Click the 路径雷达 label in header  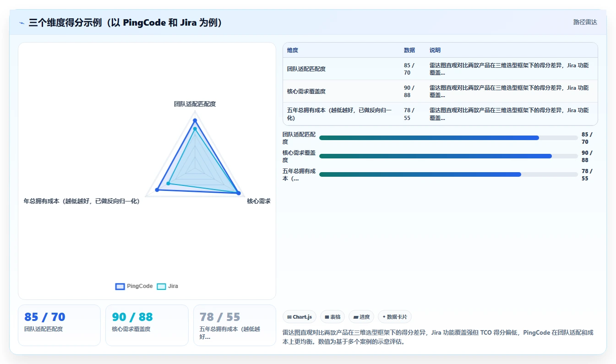point(585,22)
